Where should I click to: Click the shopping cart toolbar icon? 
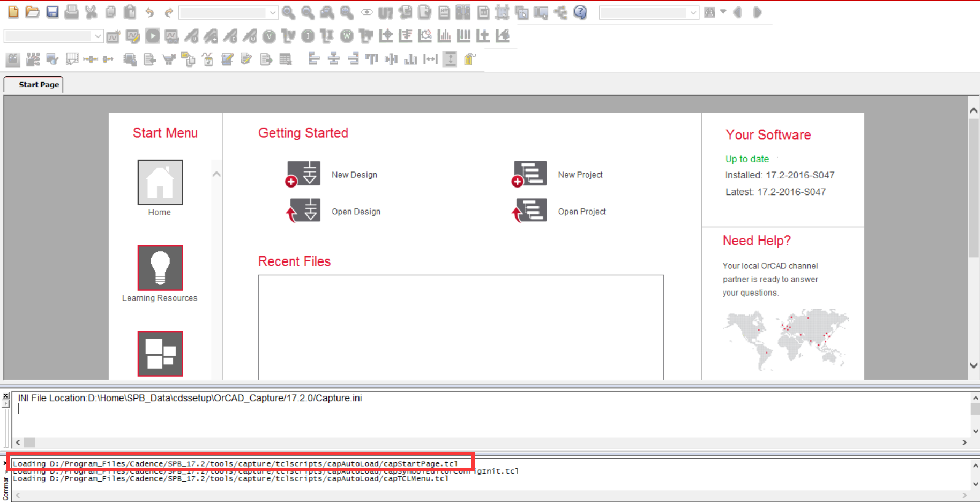tap(169, 59)
